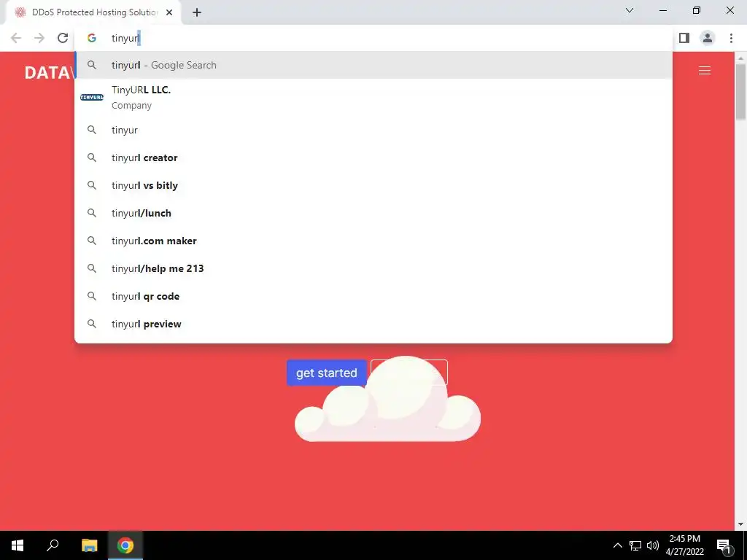Open the tab search chevron

pos(630,10)
